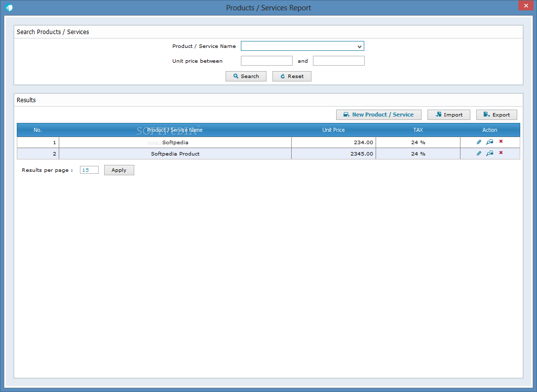
Task: Select the Softpedia Product name cell
Action: (x=175, y=154)
